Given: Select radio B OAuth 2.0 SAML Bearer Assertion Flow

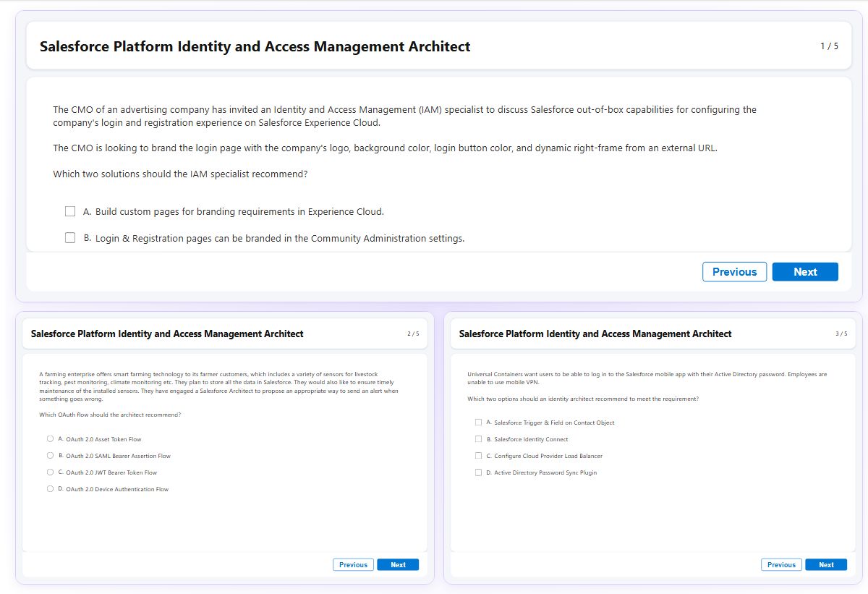Looking at the screenshot, I should pos(50,455).
